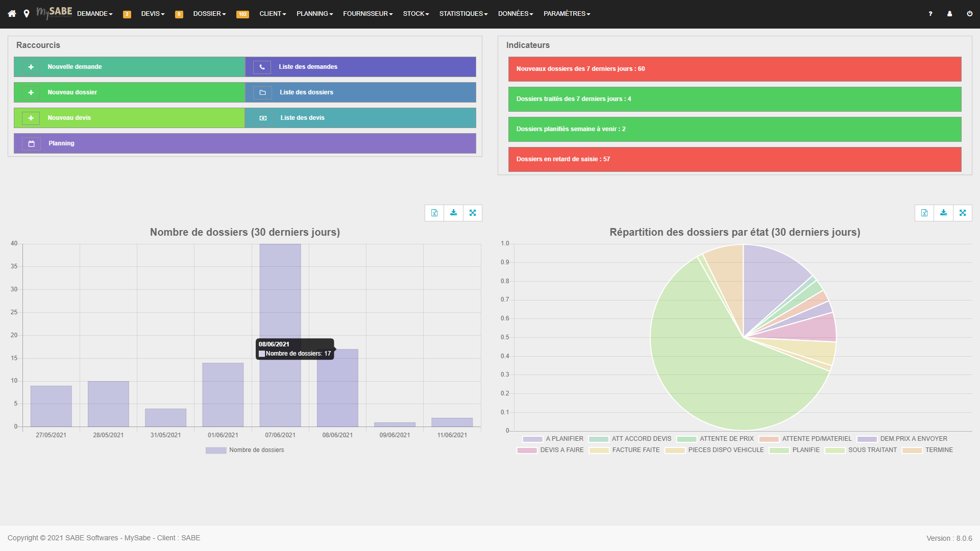Click the Nouveau dossier shortcut icon
This screenshot has height=551, width=980.
pos(31,92)
